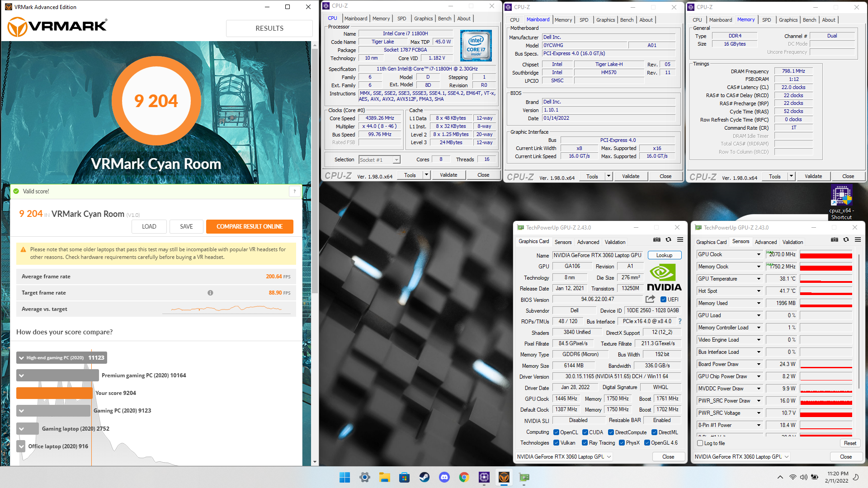Open GPU Clock sensor dropdown

click(x=759, y=254)
